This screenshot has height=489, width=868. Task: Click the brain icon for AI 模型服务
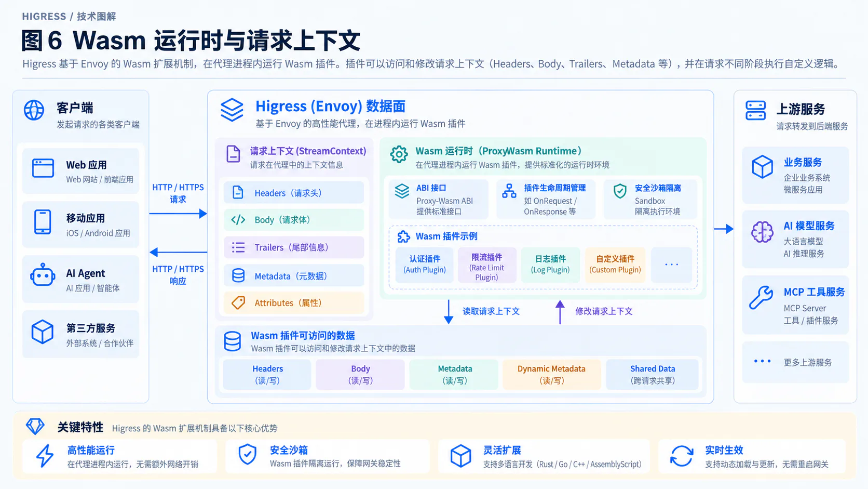point(762,232)
